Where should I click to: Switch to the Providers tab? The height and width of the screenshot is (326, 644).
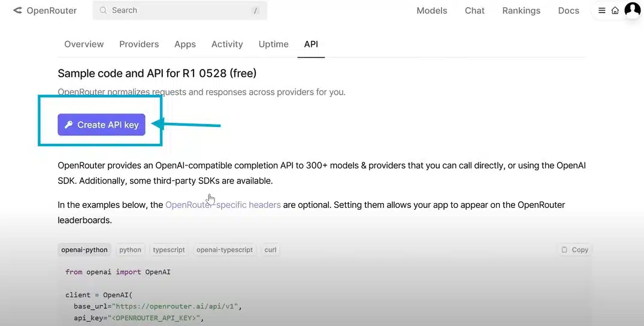(x=139, y=44)
